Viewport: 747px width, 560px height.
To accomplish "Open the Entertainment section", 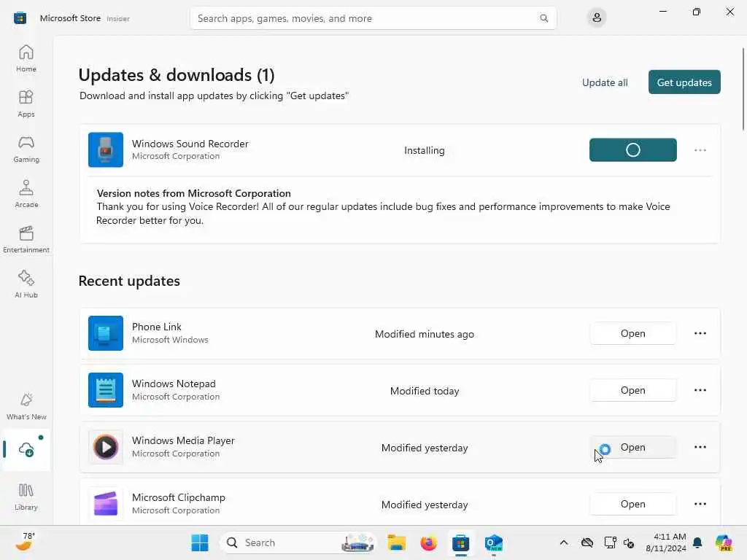I will pos(26,239).
